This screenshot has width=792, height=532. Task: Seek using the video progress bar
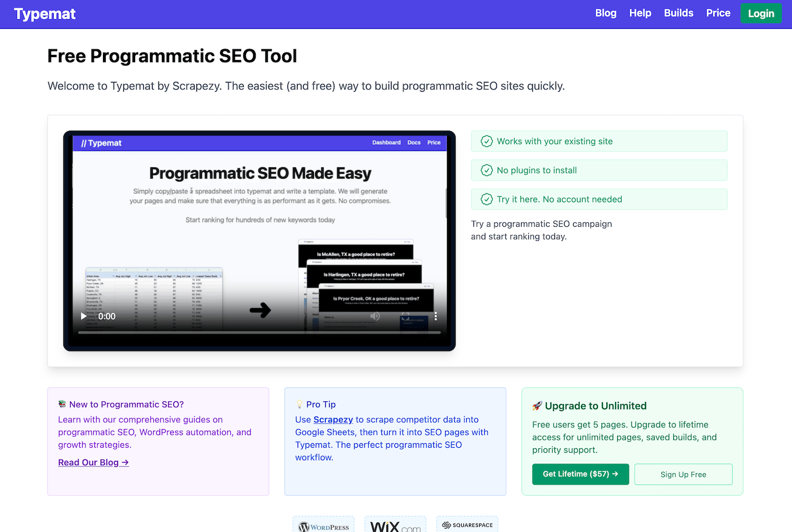click(259, 332)
